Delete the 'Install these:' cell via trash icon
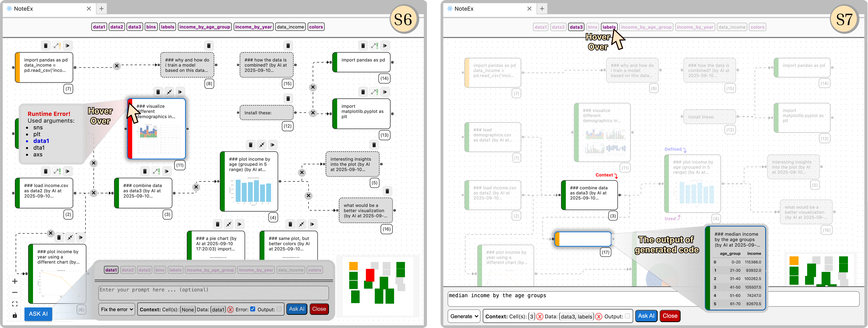This screenshot has width=868, height=328. coord(288,99)
